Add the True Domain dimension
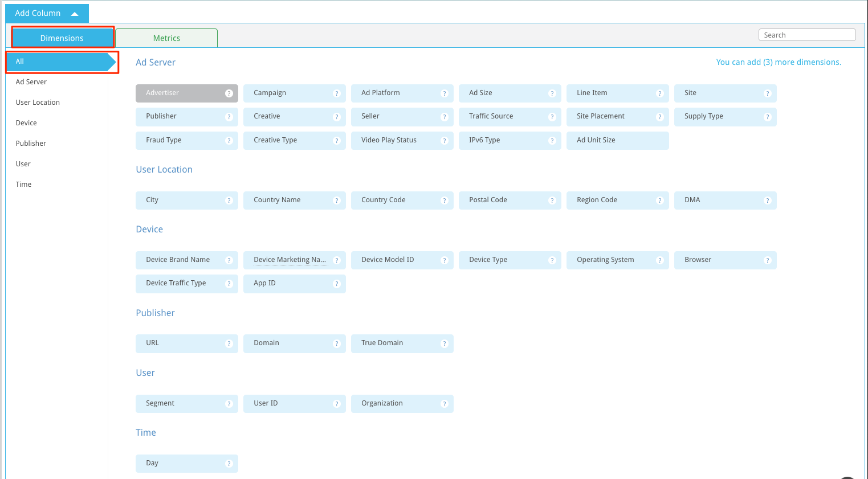868x479 pixels. point(402,343)
